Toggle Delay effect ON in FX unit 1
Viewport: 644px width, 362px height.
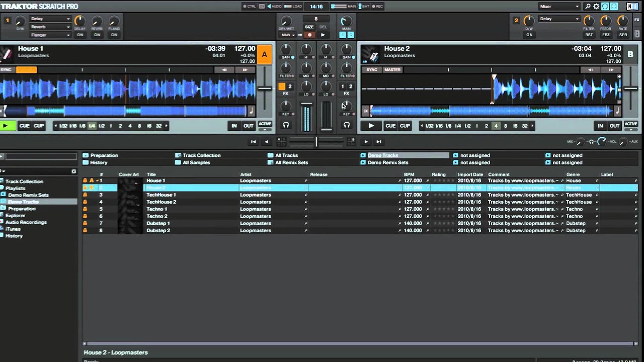(80, 35)
